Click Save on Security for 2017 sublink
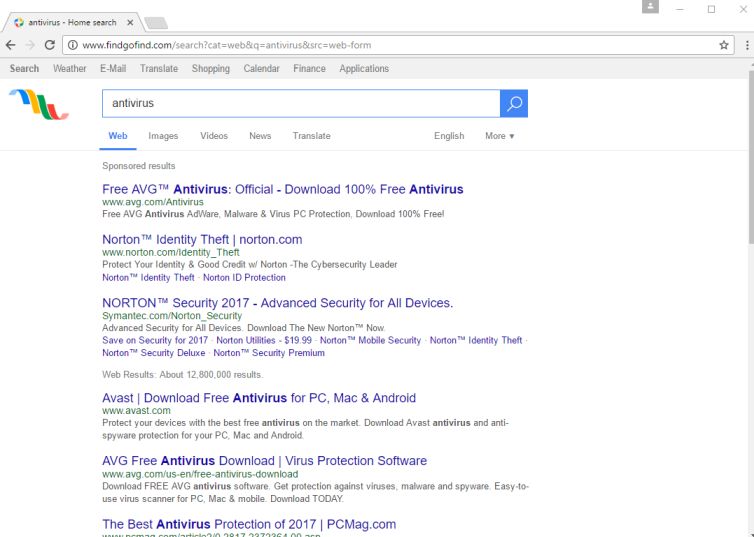Image resolution: width=754 pixels, height=537 pixels. click(155, 340)
